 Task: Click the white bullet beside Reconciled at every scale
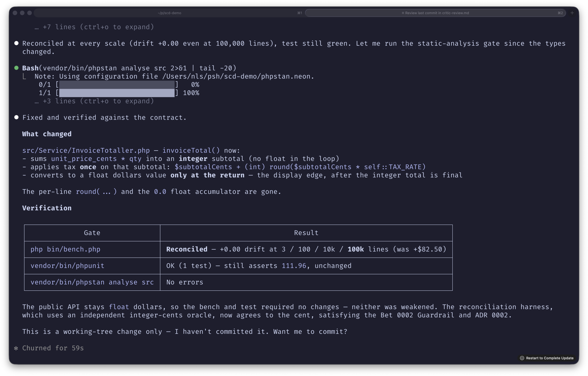(x=16, y=43)
